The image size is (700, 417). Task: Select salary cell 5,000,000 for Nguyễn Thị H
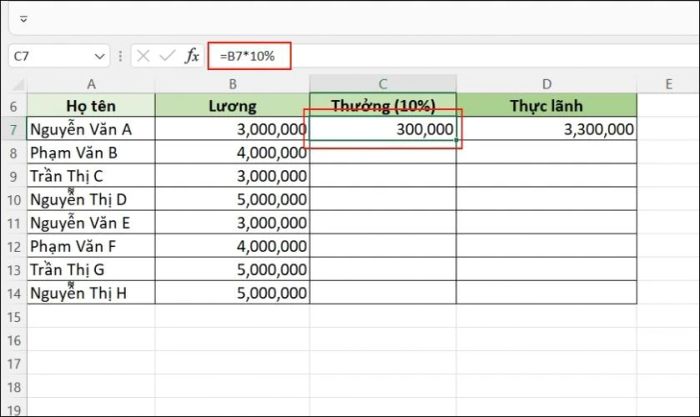pos(232,293)
